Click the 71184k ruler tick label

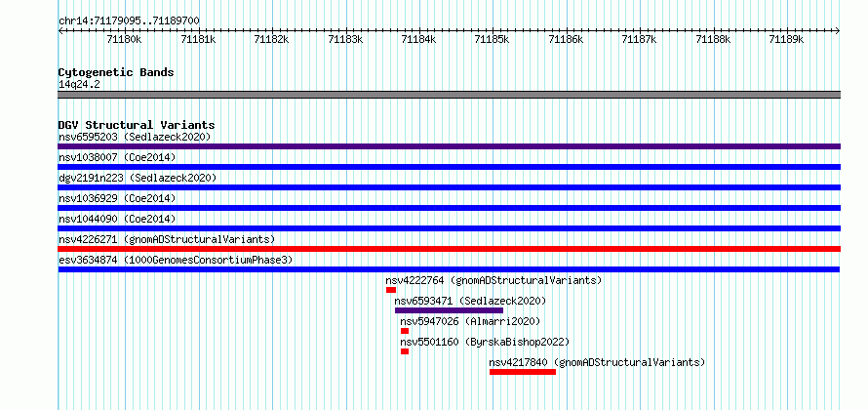[419, 39]
